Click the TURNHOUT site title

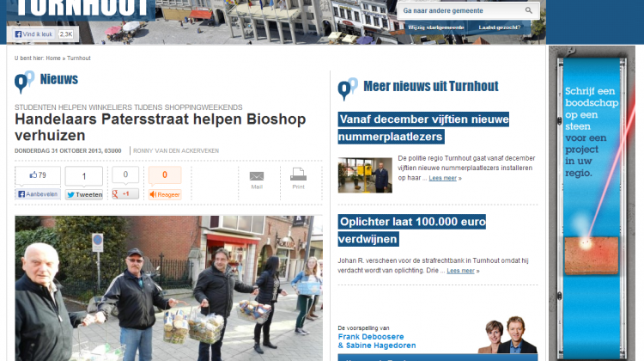point(81,9)
